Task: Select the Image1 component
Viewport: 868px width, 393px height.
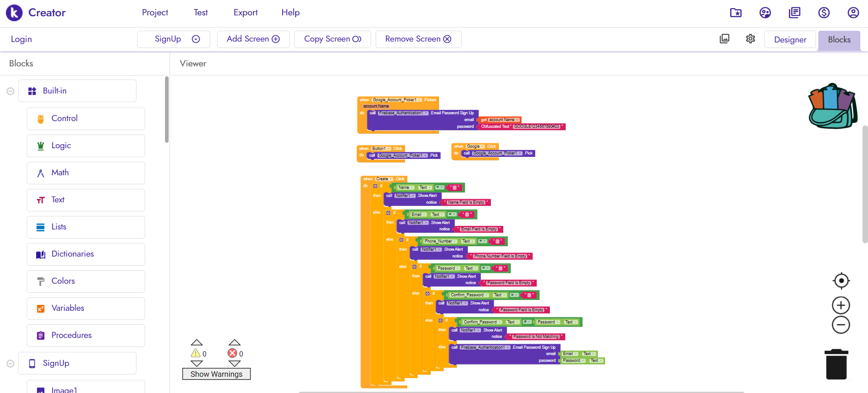Action: (x=86, y=387)
